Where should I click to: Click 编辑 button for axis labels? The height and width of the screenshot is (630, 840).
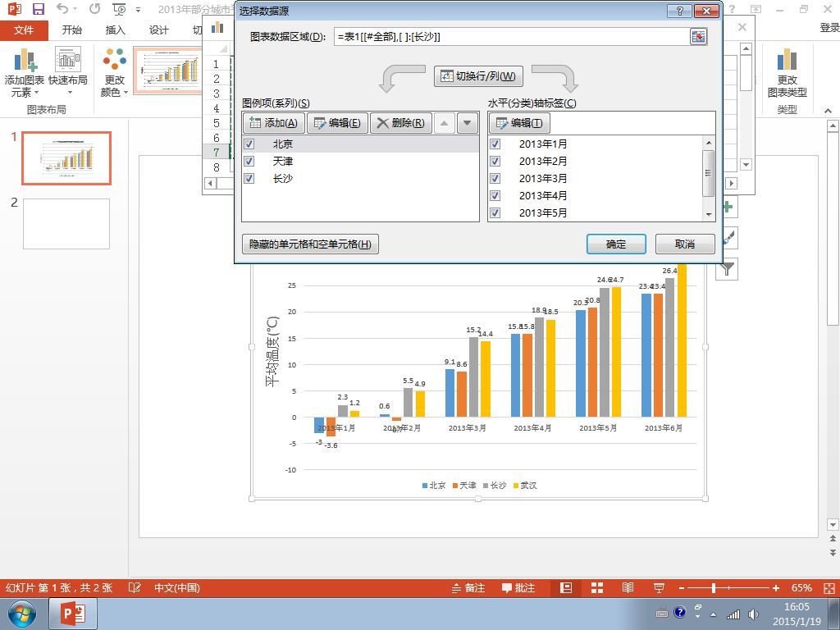tap(519, 123)
